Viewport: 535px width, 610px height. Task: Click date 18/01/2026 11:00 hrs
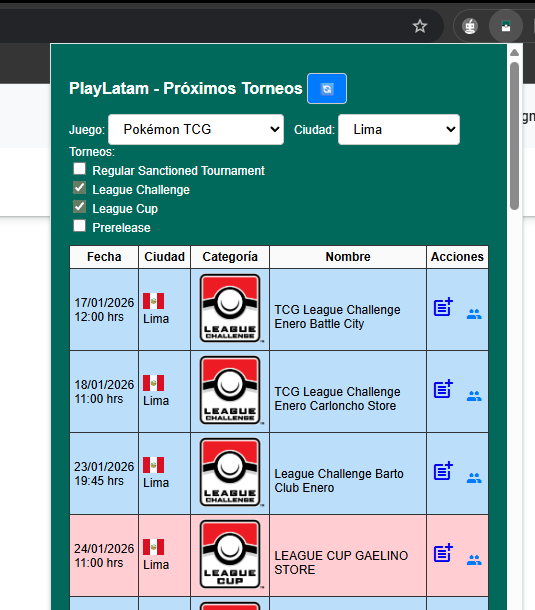click(x=104, y=392)
